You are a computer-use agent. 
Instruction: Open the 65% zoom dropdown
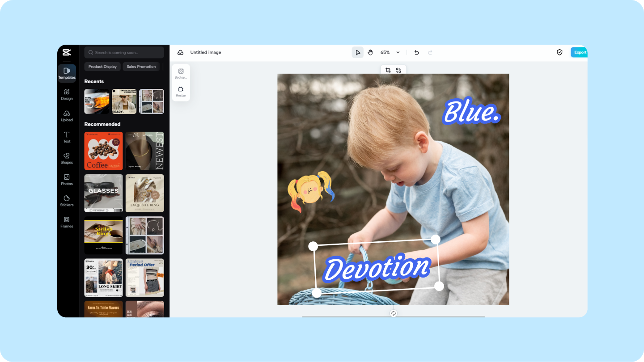(x=390, y=52)
